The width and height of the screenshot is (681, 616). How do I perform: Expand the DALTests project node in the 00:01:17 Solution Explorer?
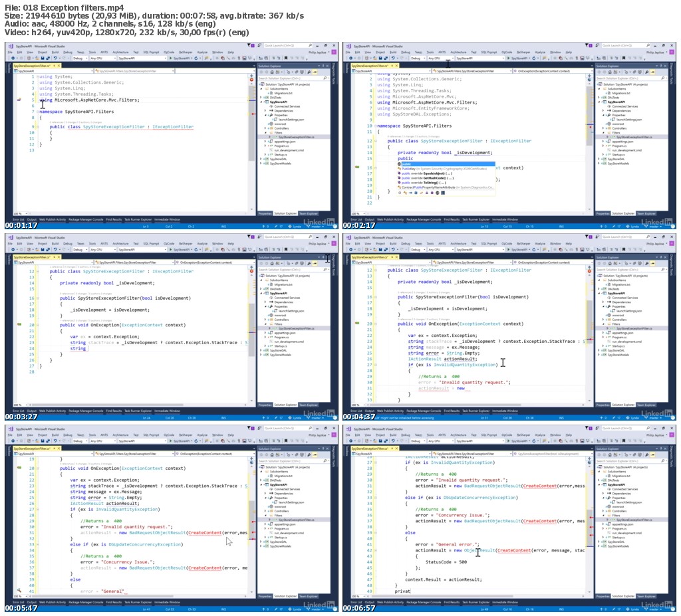coord(261,97)
